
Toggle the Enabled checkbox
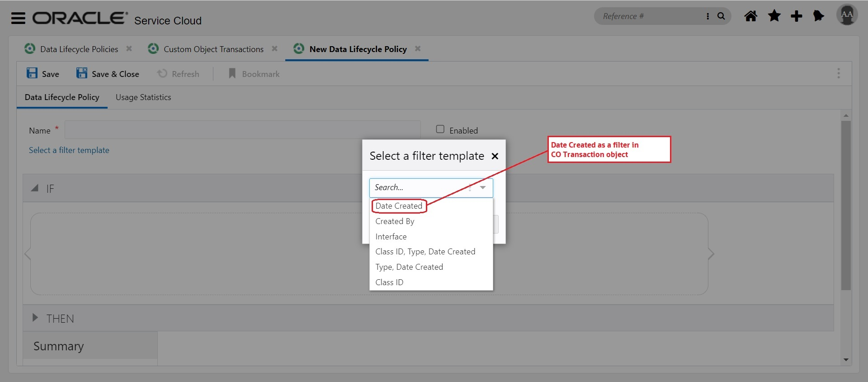tap(440, 129)
